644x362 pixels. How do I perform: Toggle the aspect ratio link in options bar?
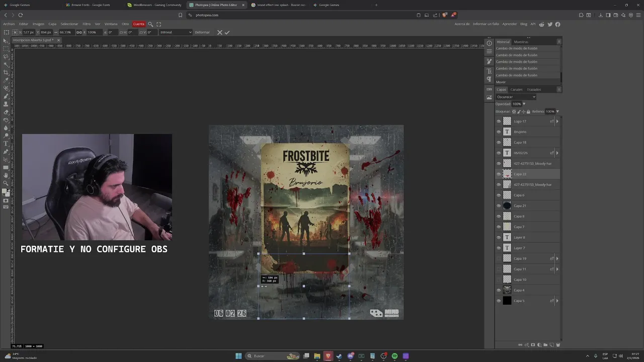pos(79,32)
